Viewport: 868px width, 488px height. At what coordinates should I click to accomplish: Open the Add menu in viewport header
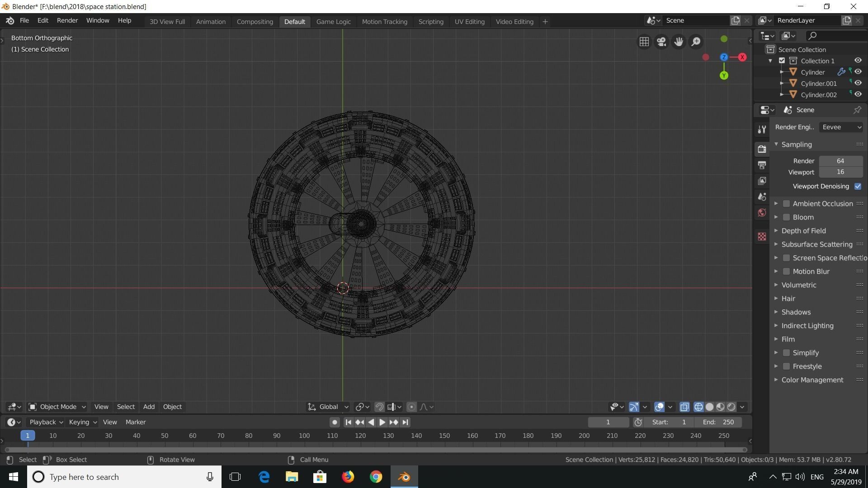(x=149, y=407)
